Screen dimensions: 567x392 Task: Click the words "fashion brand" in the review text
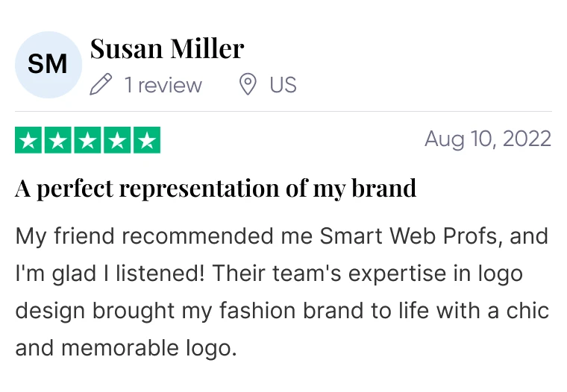pos(291,310)
